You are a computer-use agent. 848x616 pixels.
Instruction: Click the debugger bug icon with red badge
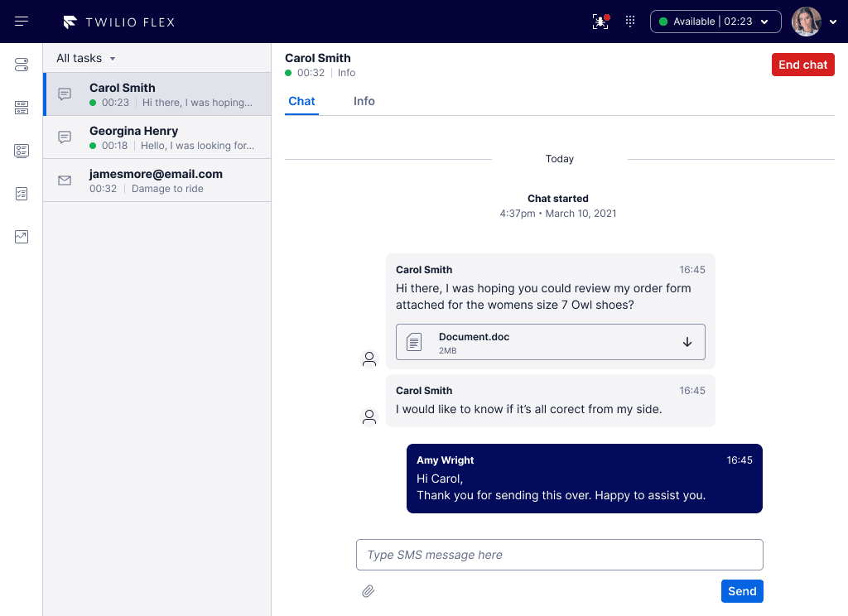pos(600,22)
